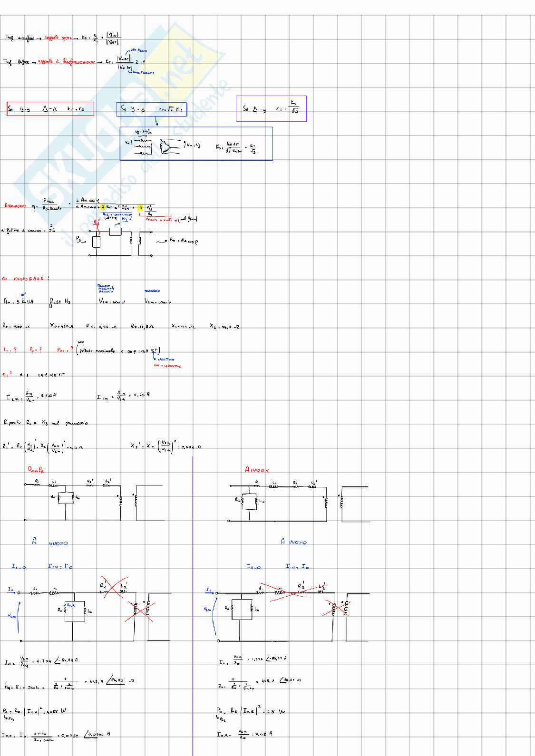The image size is (535, 756).
Task: Click the left blue 'A vuoto' heading
Action: pyautogui.click(x=50, y=542)
